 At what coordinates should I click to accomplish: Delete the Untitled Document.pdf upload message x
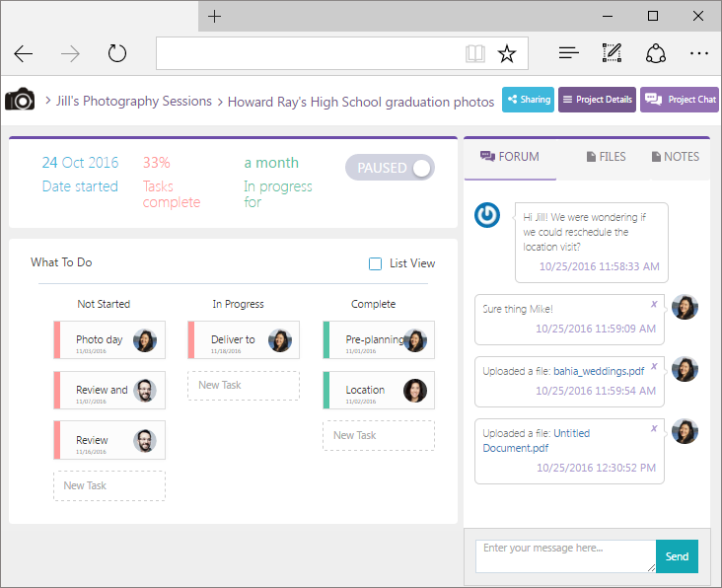pyautogui.click(x=654, y=428)
